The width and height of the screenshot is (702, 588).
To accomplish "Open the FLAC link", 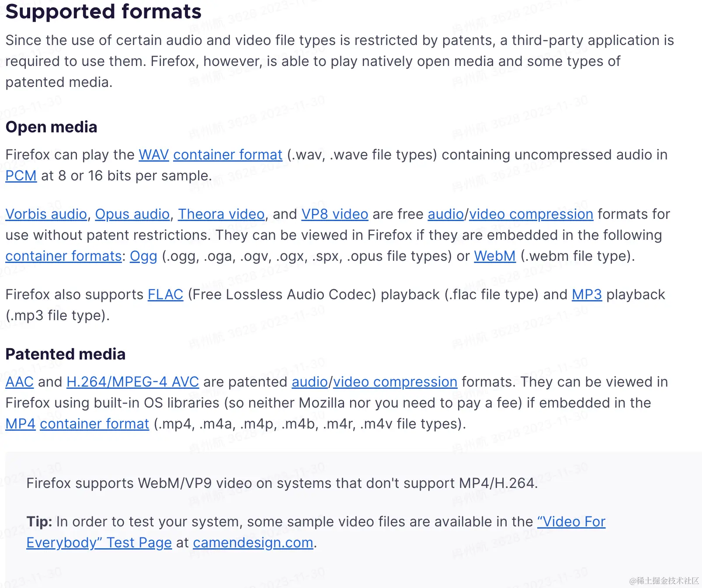I will pyautogui.click(x=166, y=294).
